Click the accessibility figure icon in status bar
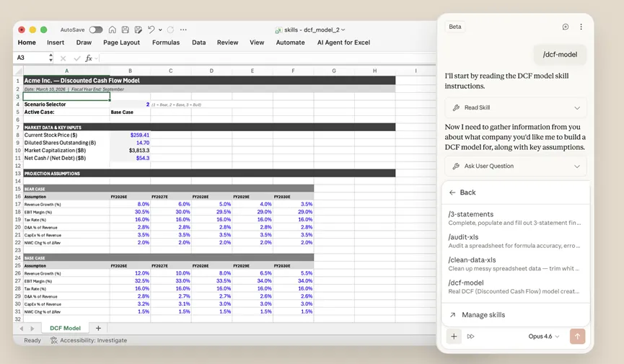624x364 pixels. [x=53, y=340]
